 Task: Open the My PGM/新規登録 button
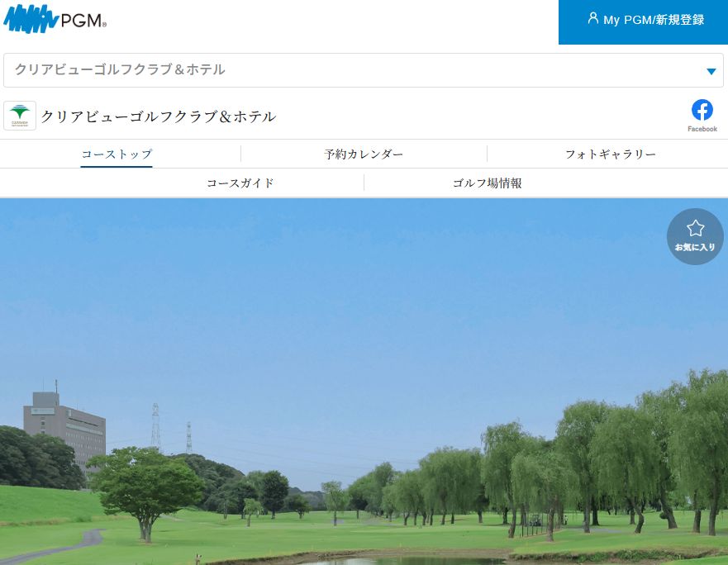(x=643, y=21)
